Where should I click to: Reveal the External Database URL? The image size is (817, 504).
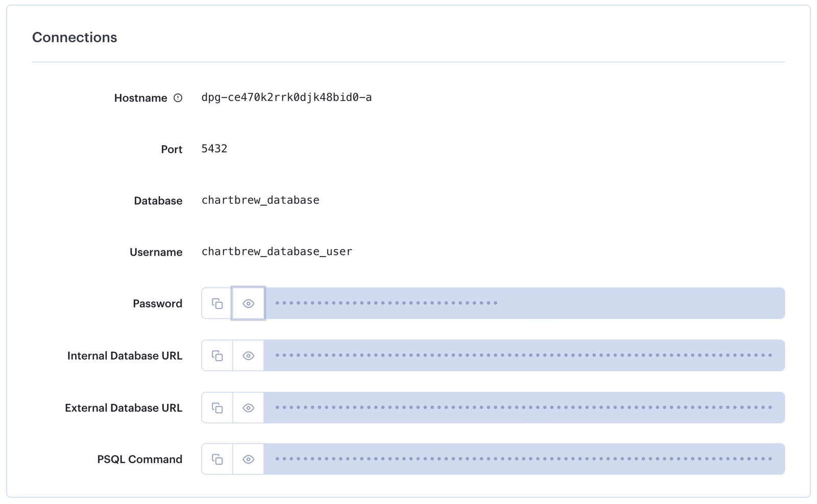point(248,407)
